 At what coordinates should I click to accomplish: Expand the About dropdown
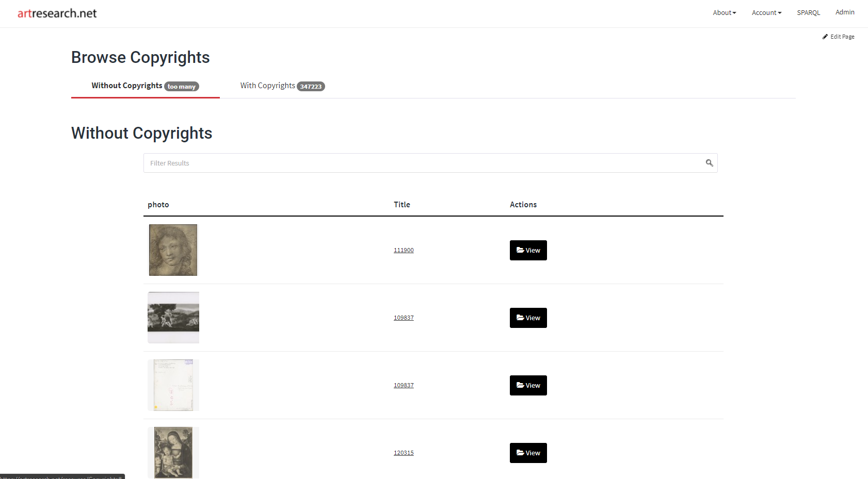[x=724, y=12]
